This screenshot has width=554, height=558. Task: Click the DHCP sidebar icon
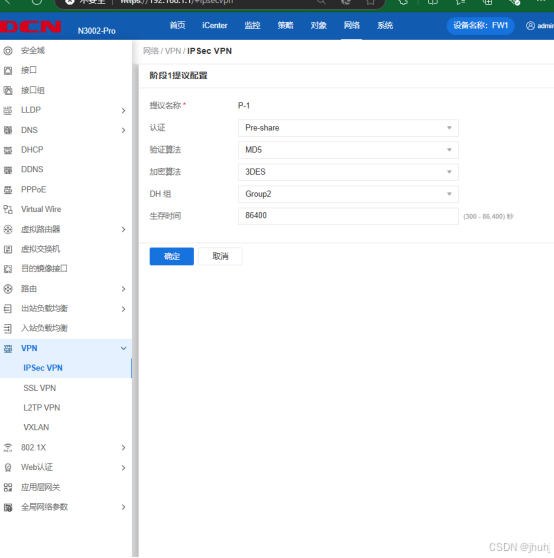coord(8,150)
